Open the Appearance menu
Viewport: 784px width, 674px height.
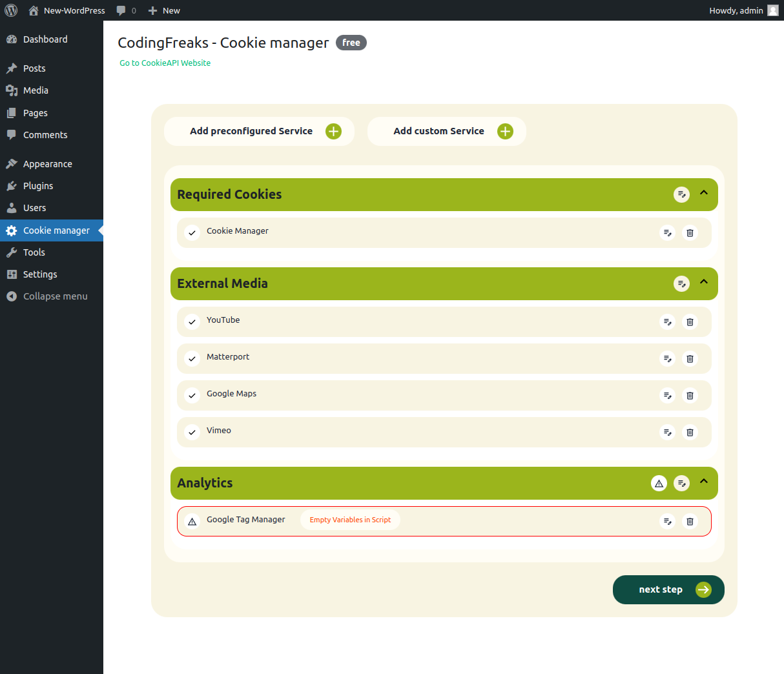pos(52,164)
